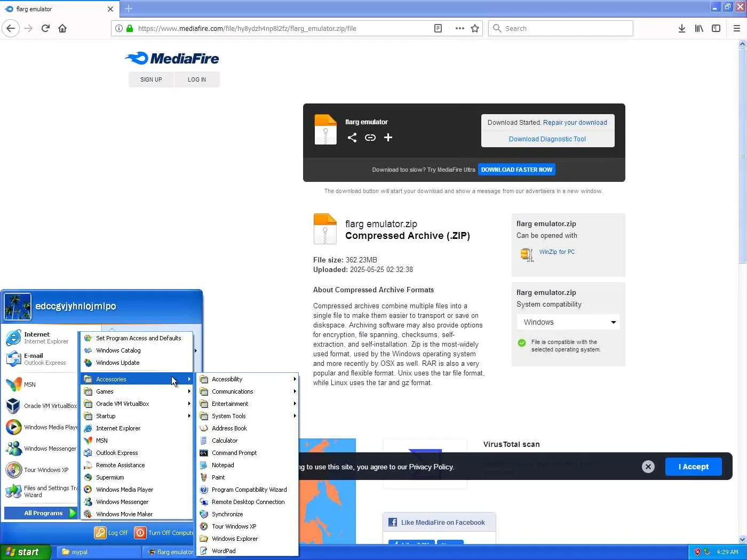
Task: Expand the Entertainment submenu
Action: pos(247,404)
